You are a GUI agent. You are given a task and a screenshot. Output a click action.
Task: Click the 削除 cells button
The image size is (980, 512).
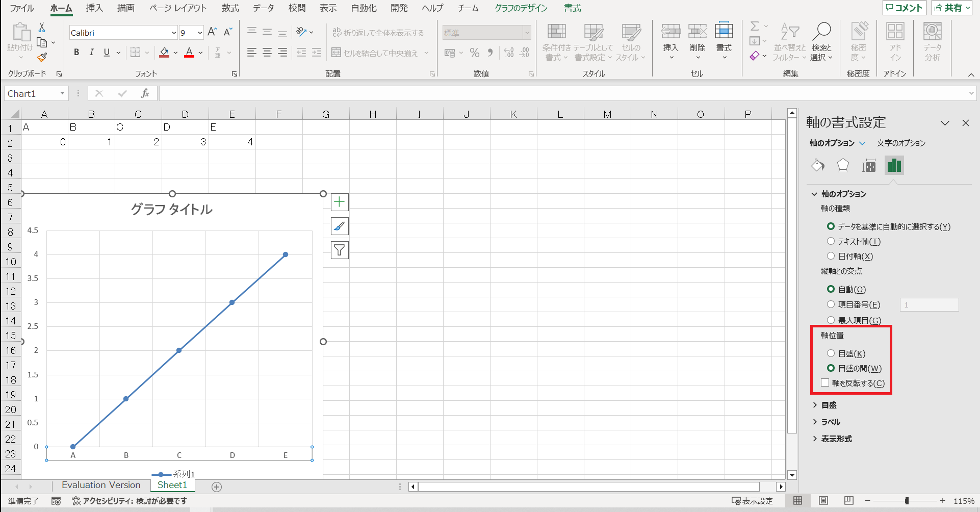click(x=698, y=42)
